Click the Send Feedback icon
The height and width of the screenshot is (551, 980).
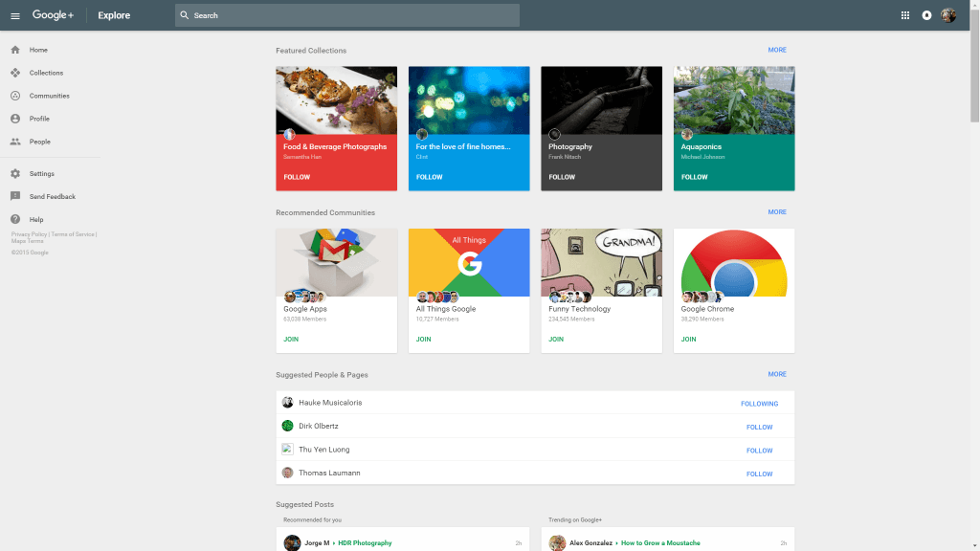pyautogui.click(x=15, y=197)
